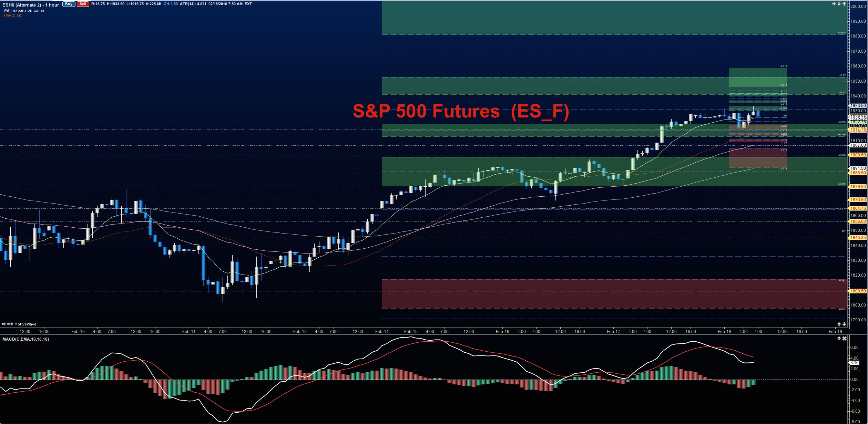Click the 2000.00 price axis label
This screenshot has width=868, height=424.
click(858, 6)
